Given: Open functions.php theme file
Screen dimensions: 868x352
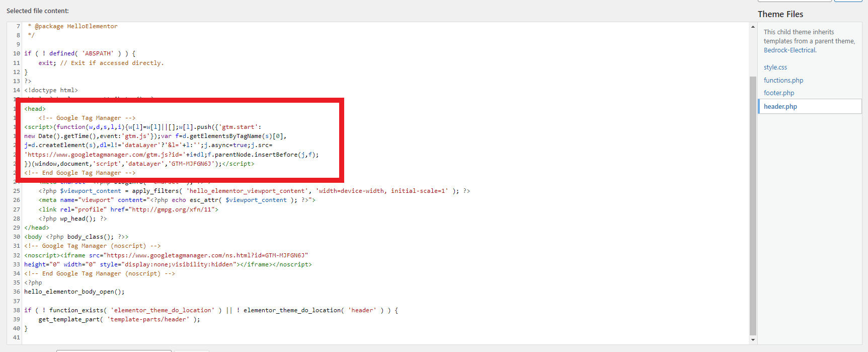Looking at the screenshot, I should (x=783, y=81).
